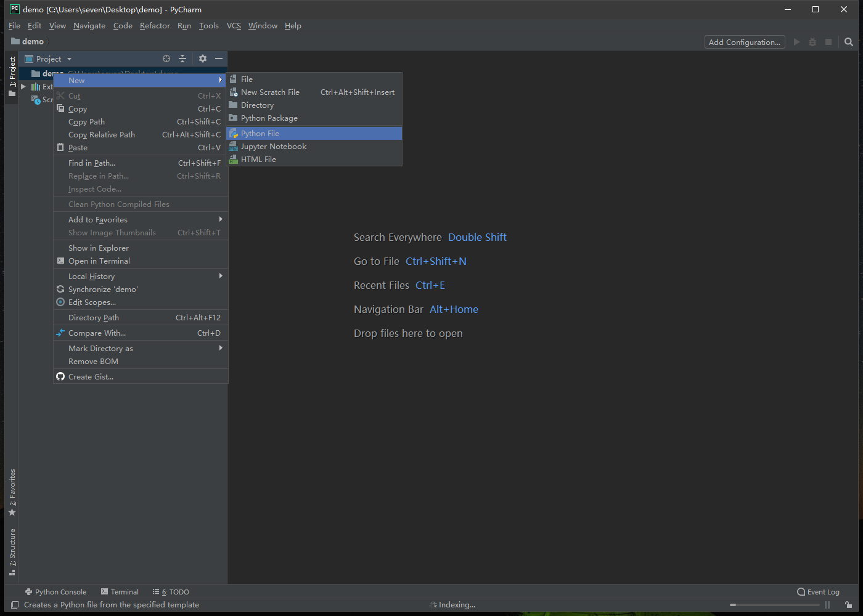
Task: Choose Directory Path menu entry
Action: pyautogui.click(x=141, y=317)
